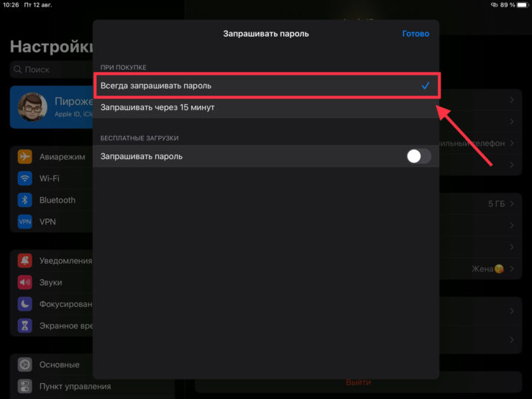The image size is (532, 399).
Task: Open General settings gear icon
Action: pos(26,365)
